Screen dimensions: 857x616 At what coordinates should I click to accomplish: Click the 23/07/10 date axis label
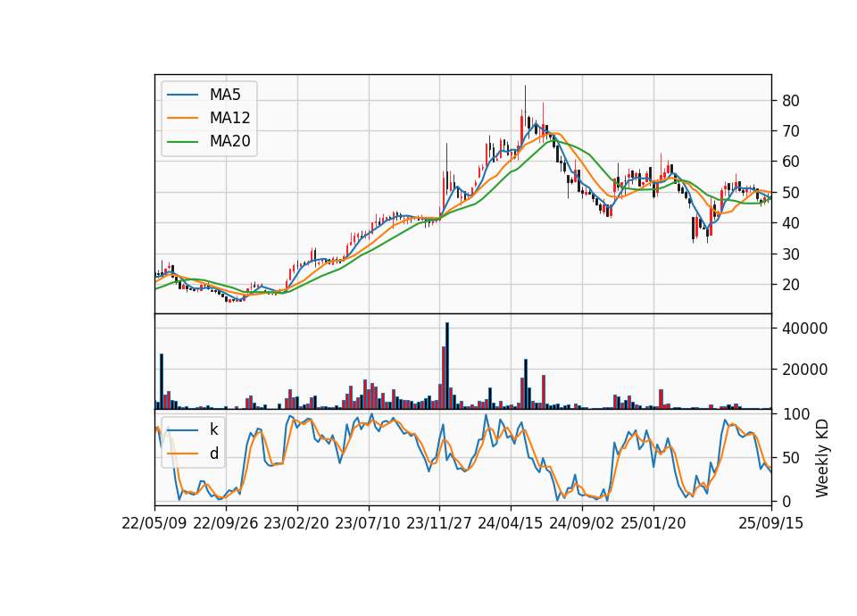[x=368, y=523]
